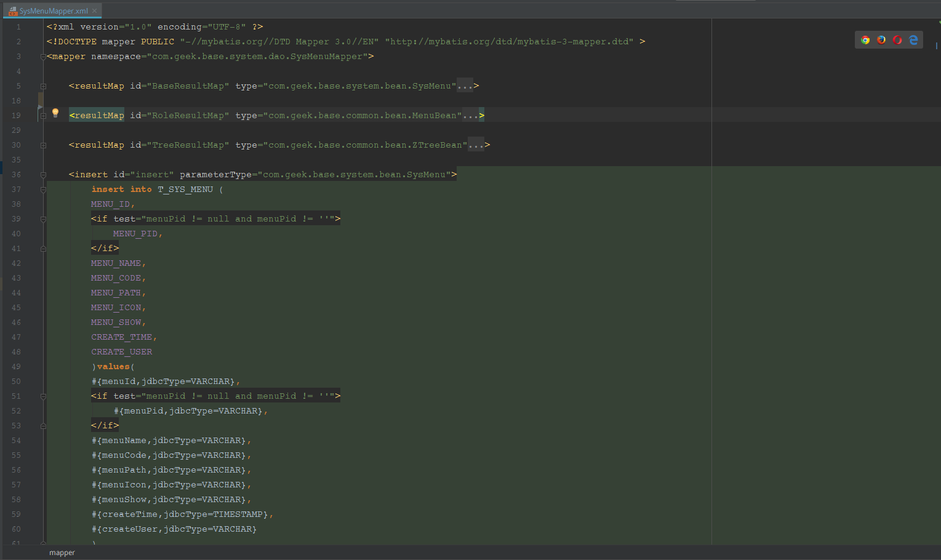Image resolution: width=941 pixels, height=560 pixels.
Task: Collapse the if block on line 51
Action: (x=43, y=396)
